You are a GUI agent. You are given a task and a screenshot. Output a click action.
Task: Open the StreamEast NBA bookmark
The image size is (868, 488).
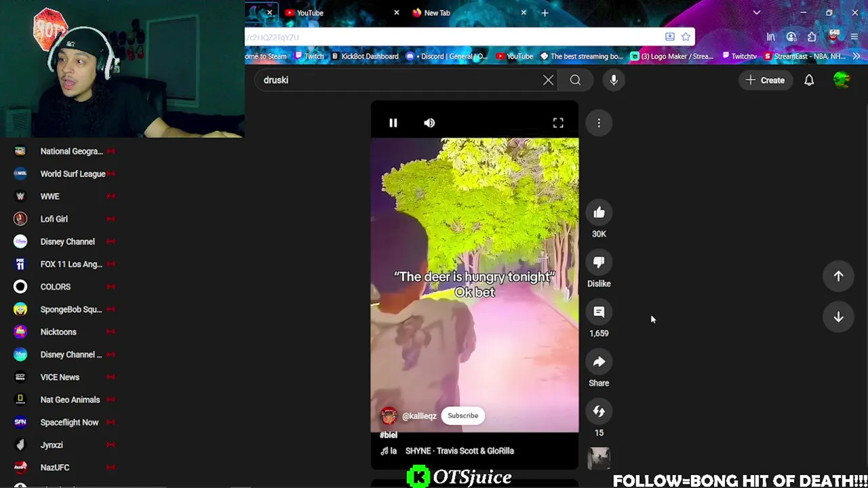click(804, 56)
